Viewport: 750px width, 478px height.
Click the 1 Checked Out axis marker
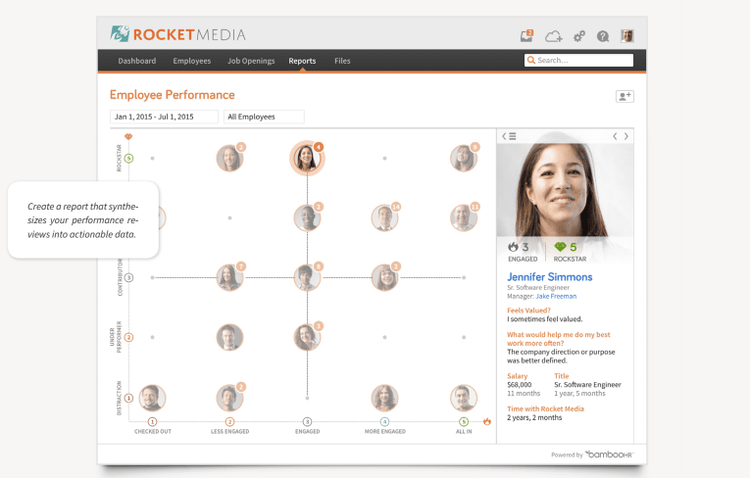152,422
